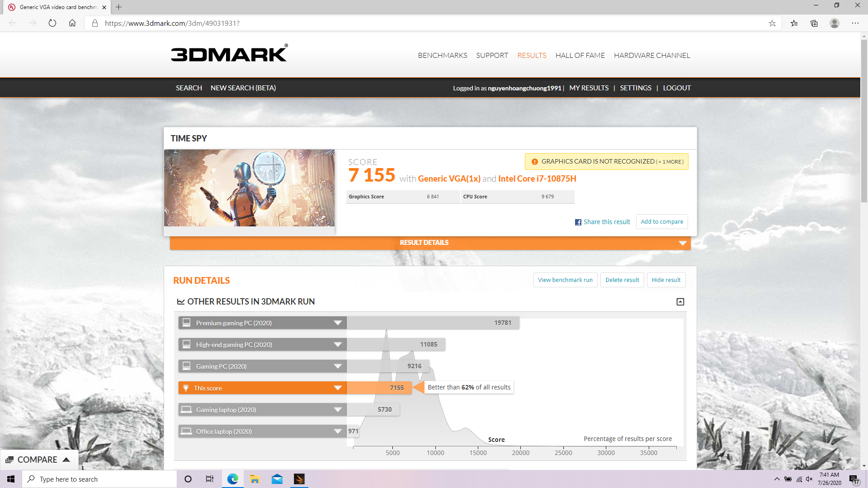Image resolution: width=868 pixels, height=488 pixels.
Task: Show hidden system tray icons
Action: [x=777, y=479]
